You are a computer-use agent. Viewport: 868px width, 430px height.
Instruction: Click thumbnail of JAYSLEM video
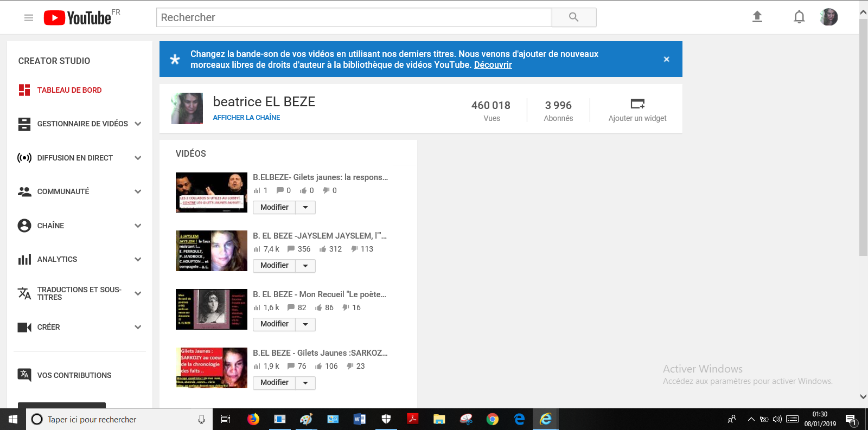click(212, 251)
